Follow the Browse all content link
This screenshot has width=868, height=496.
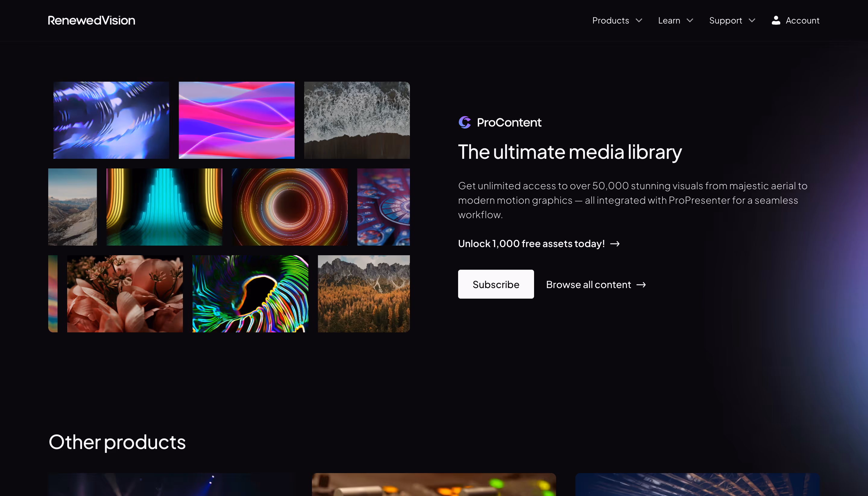[588, 285]
